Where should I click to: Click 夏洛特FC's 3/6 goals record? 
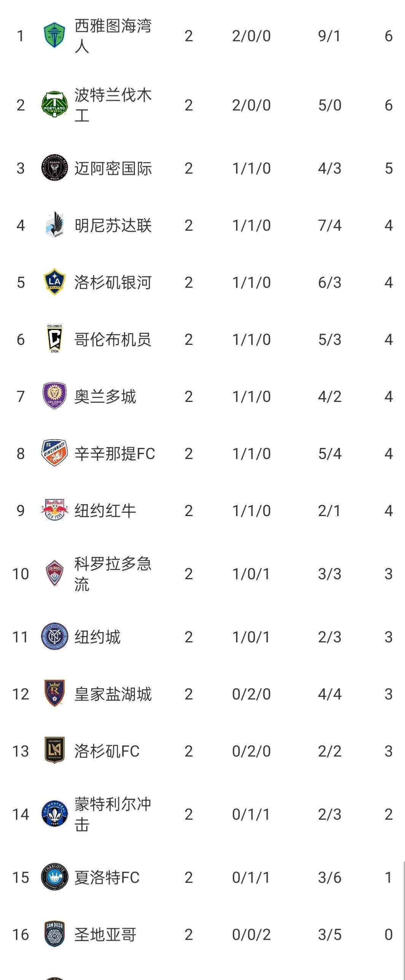point(329,877)
